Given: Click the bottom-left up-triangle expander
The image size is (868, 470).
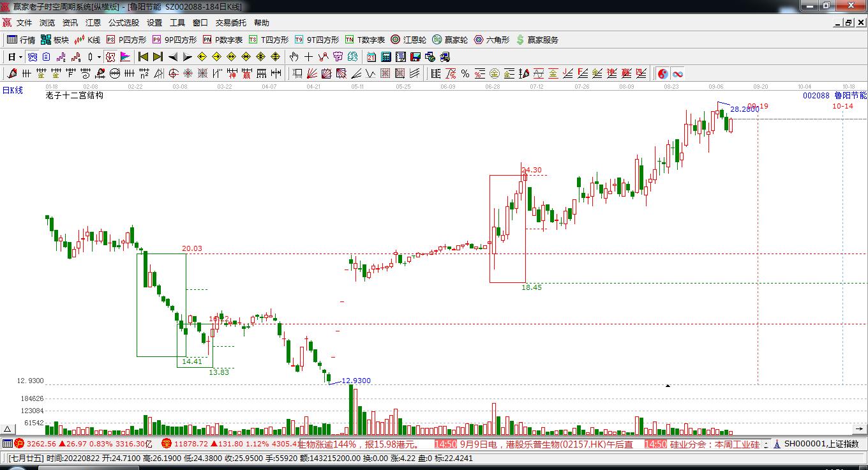Looking at the screenshot, I should [8, 429].
